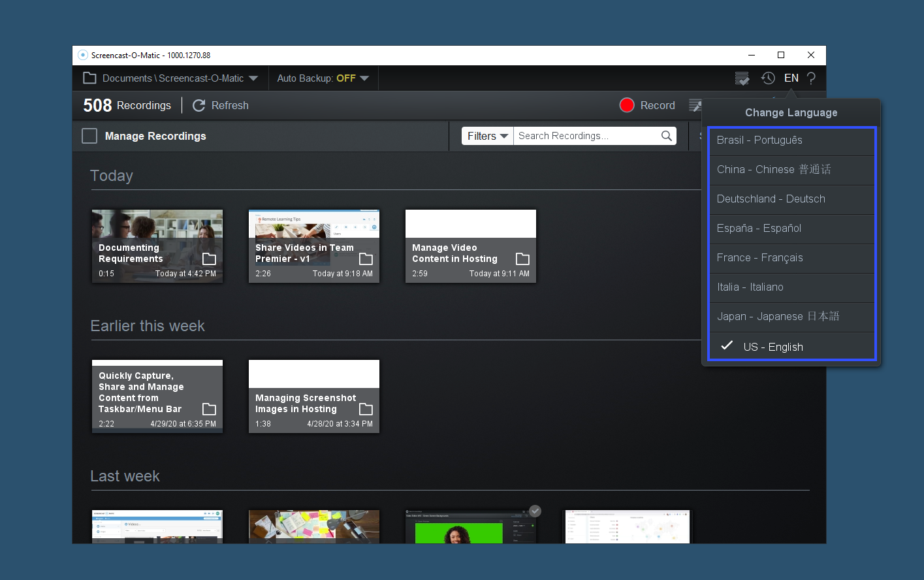924x580 pixels.
Task: Click folder icon on Managing Screenshot Images card
Action: coord(366,408)
